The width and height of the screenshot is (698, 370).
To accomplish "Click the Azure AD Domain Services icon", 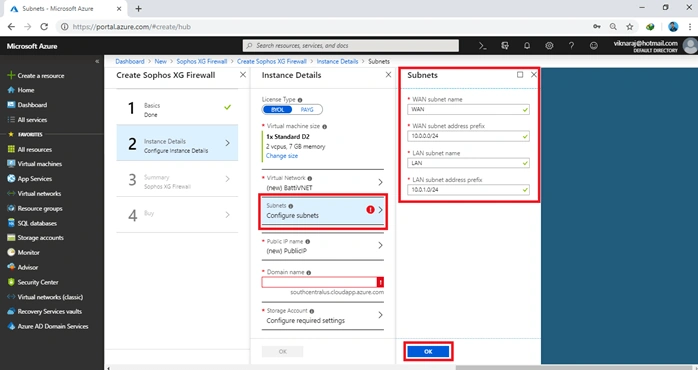I will coord(11,326).
